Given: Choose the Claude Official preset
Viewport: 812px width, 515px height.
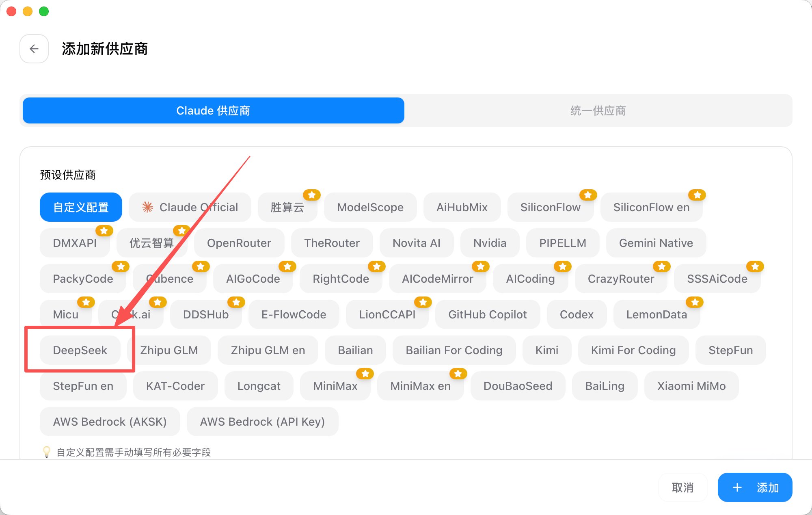Looking at the screenshot, I should (190, 207).
